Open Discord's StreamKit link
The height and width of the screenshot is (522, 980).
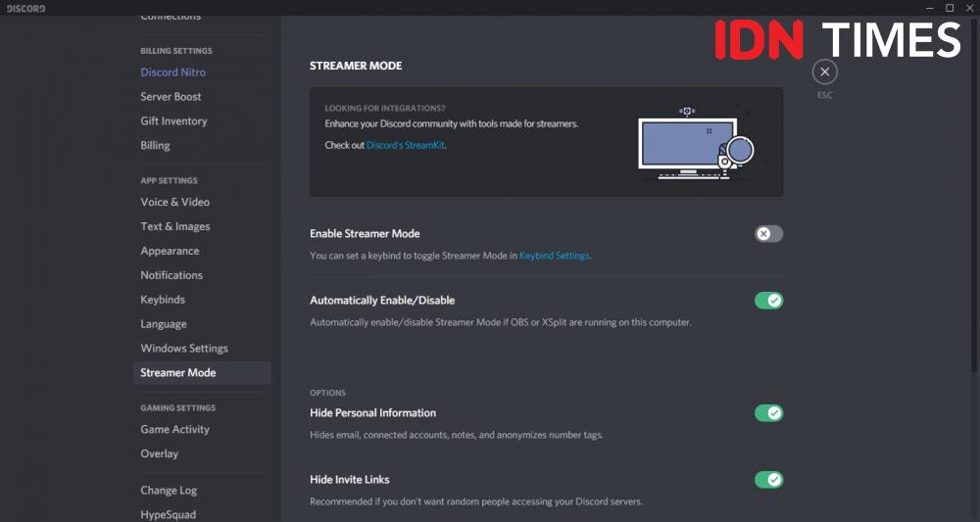[x=406, y=145]
